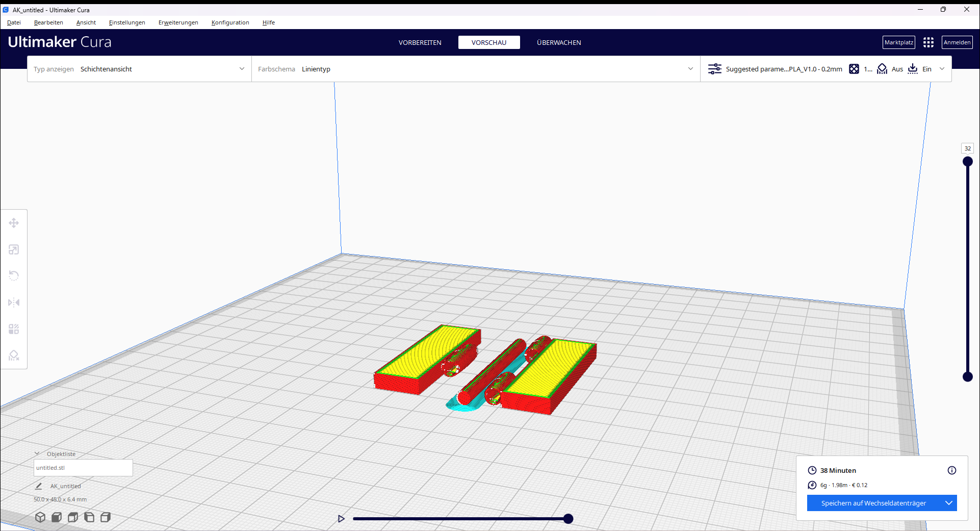Click the 50.0 x 45.0 x 6.4 mm dimensions text
980x531 pixels.
(60, 499)
